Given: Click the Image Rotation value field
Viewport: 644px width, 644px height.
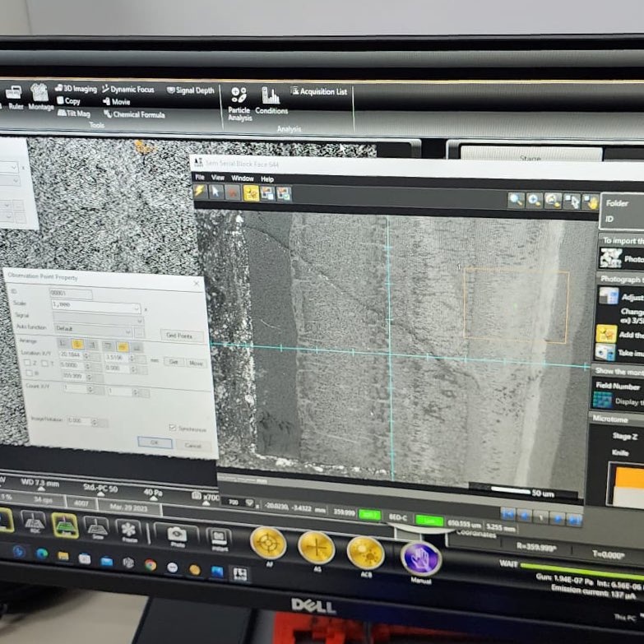Looking at the screenshot, I should (x=78, y=420).
